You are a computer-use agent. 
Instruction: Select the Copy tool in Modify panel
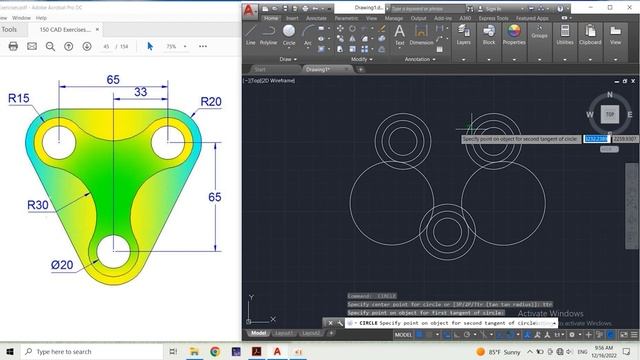pos(340,39)
